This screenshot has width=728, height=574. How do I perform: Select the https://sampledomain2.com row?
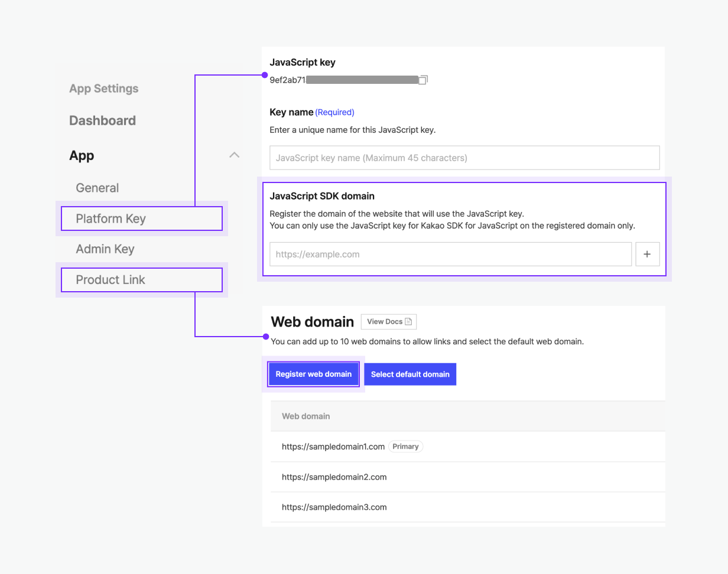click(334, 477)
